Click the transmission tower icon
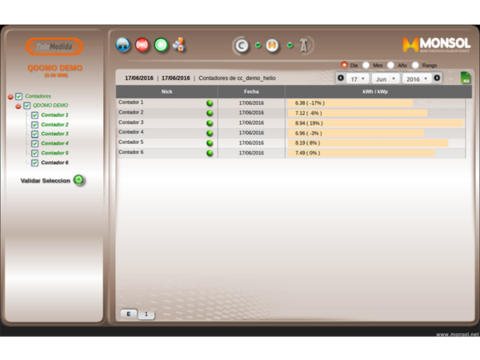 click(x=303, y=45)
